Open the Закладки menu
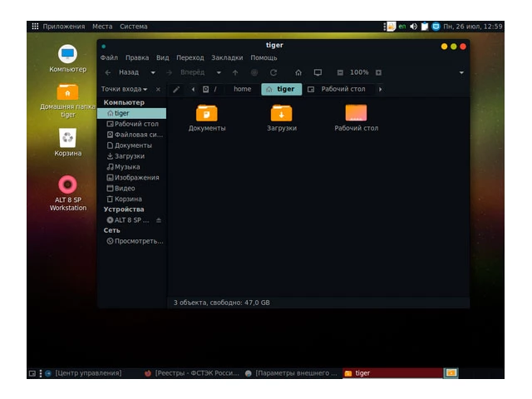Viewport: 532px width, 399px height. coord(227,57)
